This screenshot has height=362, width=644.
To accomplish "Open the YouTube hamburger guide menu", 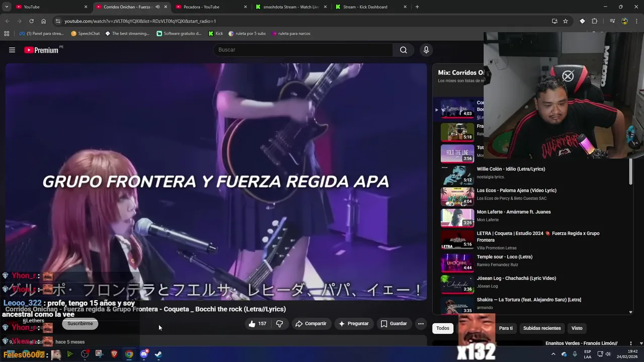I will coord(12,50).
